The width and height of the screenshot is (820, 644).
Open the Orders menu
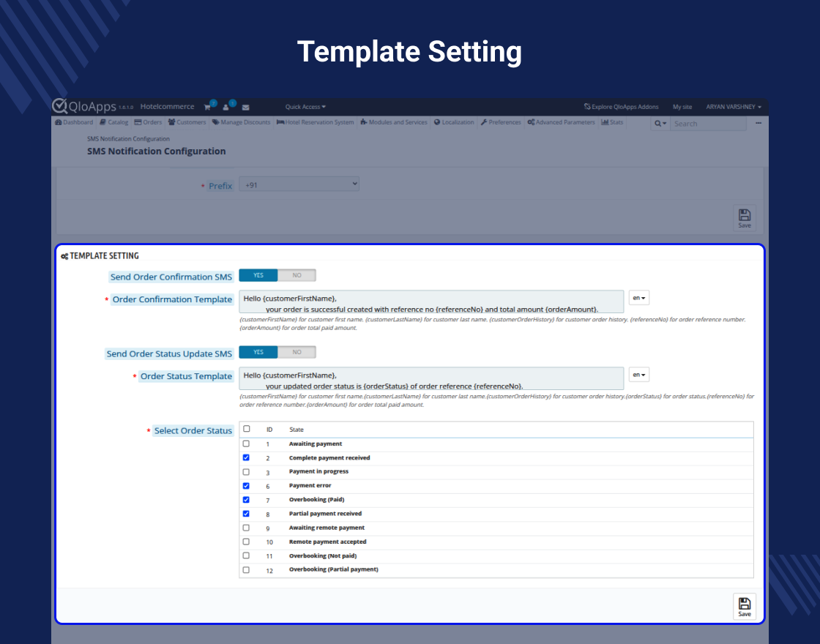pos(149,122)
